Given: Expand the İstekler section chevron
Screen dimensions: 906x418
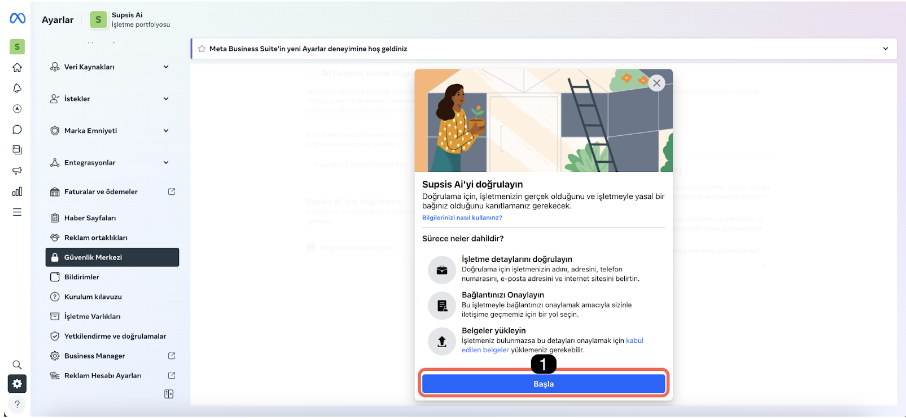Looking at the screenshot, I should [166, 99].
